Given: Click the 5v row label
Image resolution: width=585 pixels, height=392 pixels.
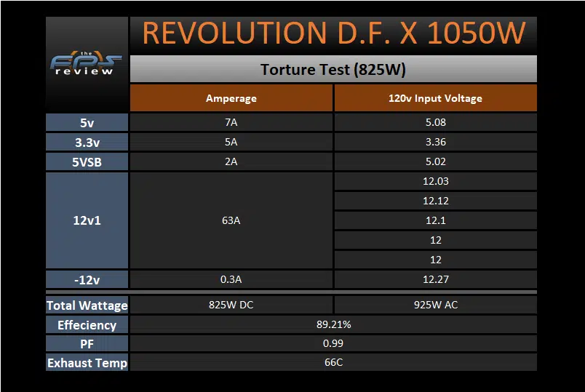Looking at the screenshot, I should (x=87, y=122).
